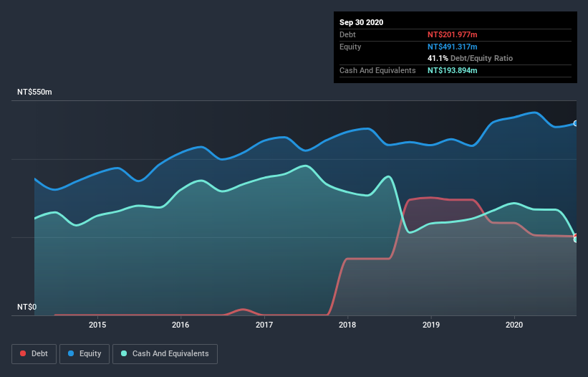Viewport: 588px width, 377px height.
Task: Select the red Debt endpoint marker
Action: (576, 236)
